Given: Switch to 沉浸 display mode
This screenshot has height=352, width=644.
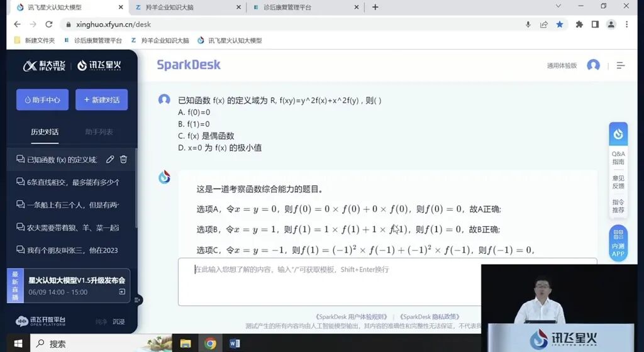Looking at the screenshot, I should (119, 322).
